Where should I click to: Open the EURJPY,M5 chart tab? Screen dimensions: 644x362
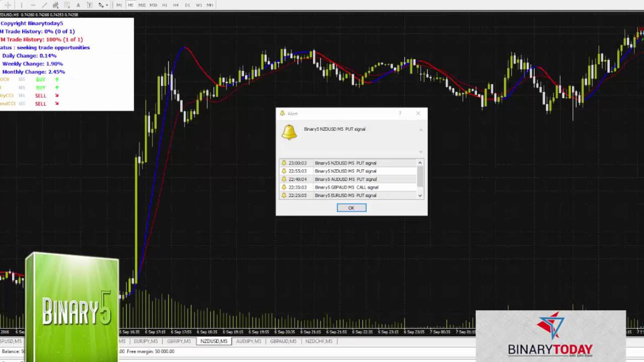(x=145, y=341)
